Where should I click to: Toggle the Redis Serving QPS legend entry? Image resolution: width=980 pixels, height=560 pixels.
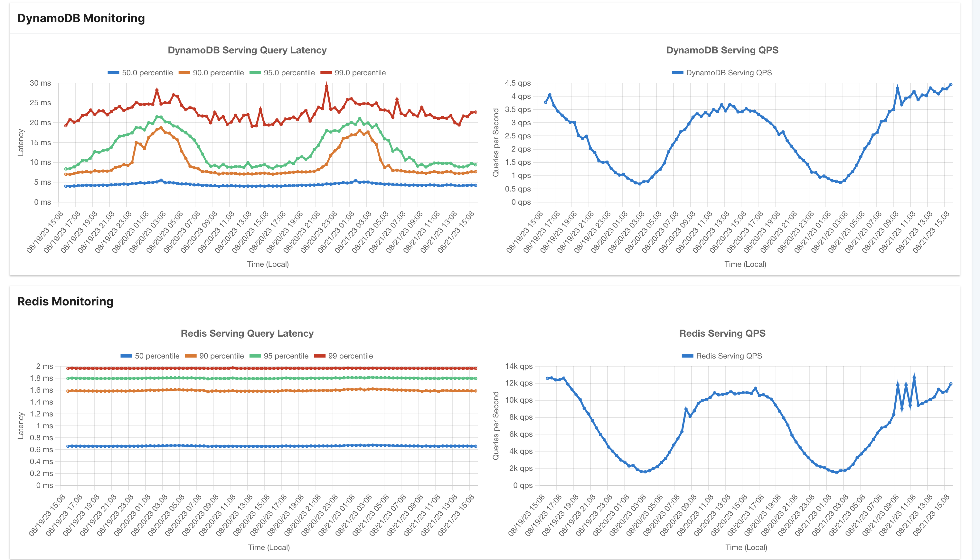click(x=722, y=356)
